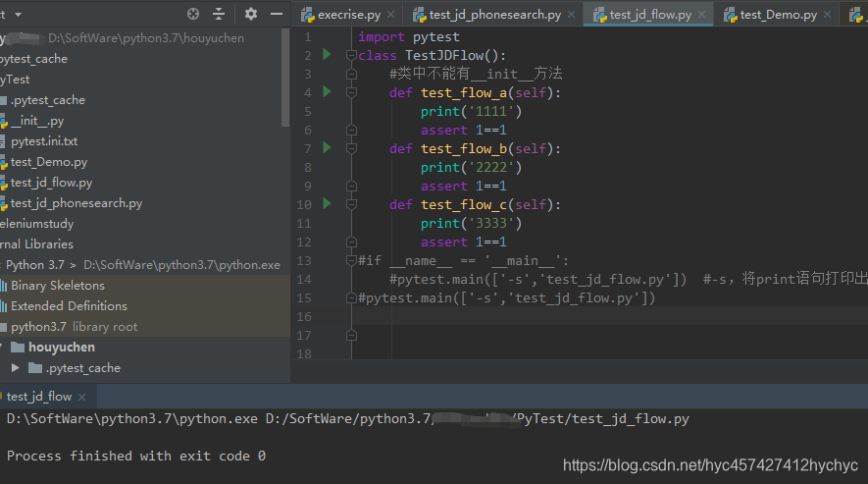This screenshot has height=484, width=868.
Task: Open test_jd_flow.py from project tree
Action: point(51,183)
